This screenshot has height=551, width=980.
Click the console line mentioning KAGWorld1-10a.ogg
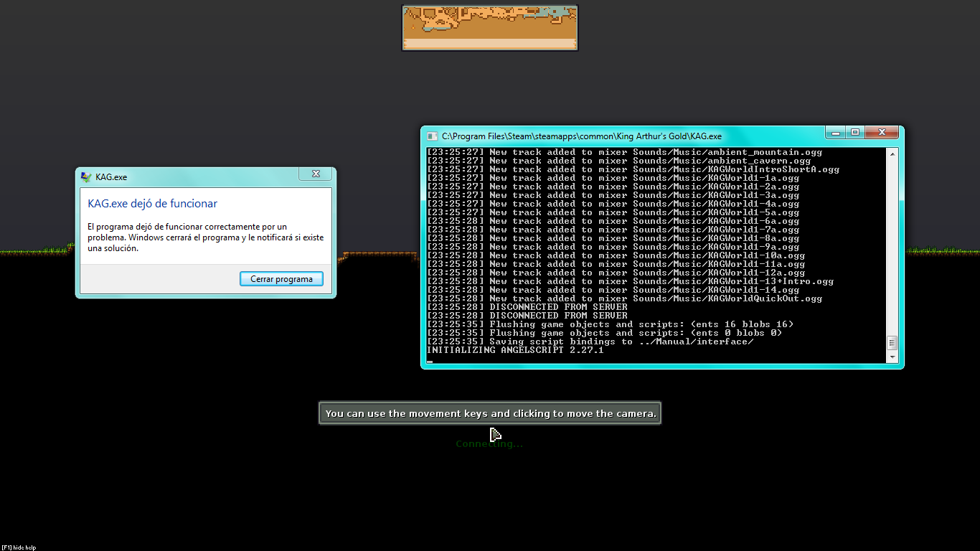pyautogui.click(x=616, y=255)
